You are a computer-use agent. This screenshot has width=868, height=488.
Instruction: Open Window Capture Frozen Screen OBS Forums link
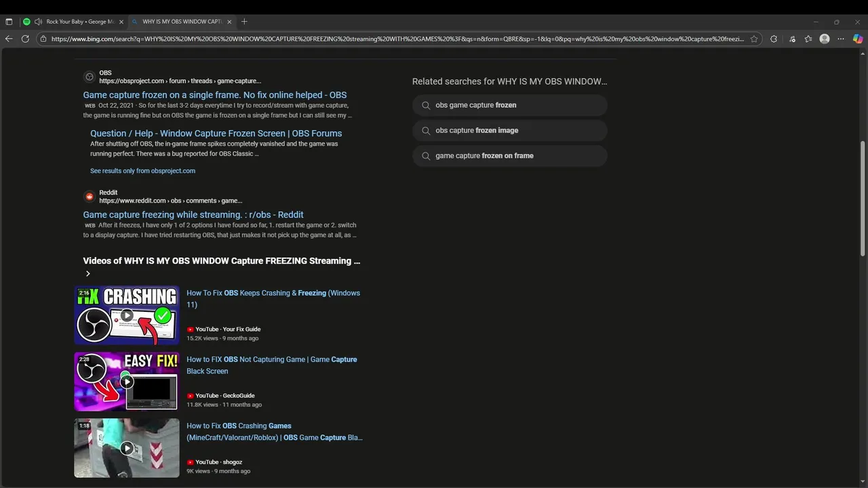click(x=216, y=134)
